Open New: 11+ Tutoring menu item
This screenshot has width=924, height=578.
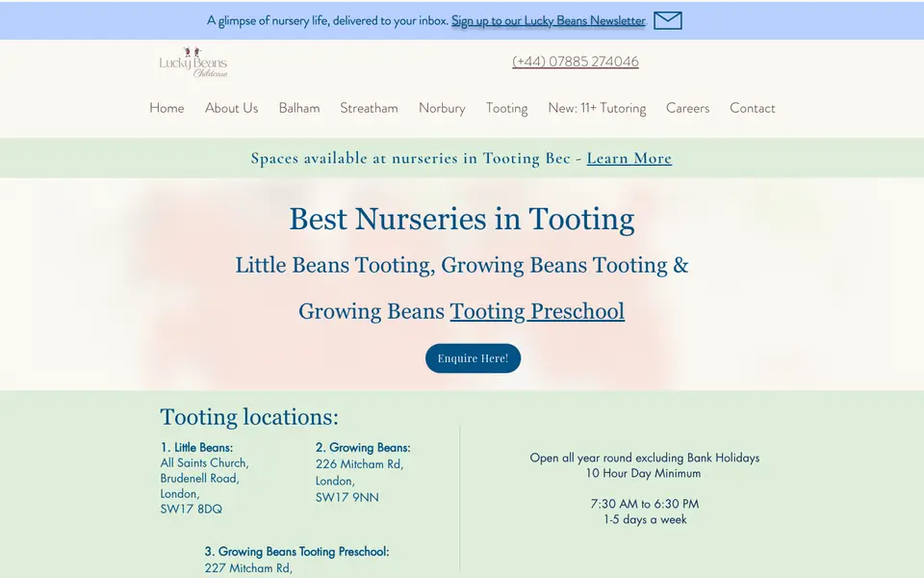[x=597, y=108]
